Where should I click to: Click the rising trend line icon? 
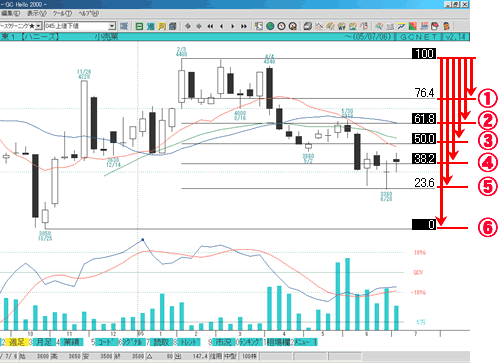coord(401,26)
